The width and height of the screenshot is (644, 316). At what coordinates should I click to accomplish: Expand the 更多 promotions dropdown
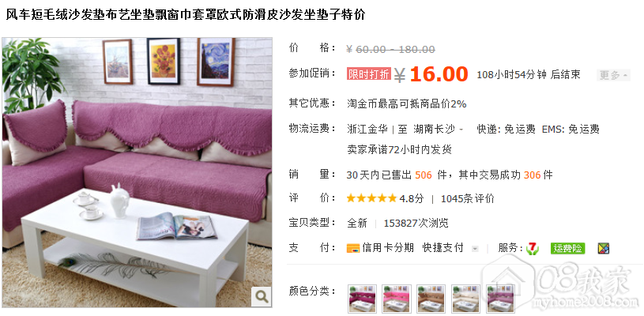(x=613, y=75)
